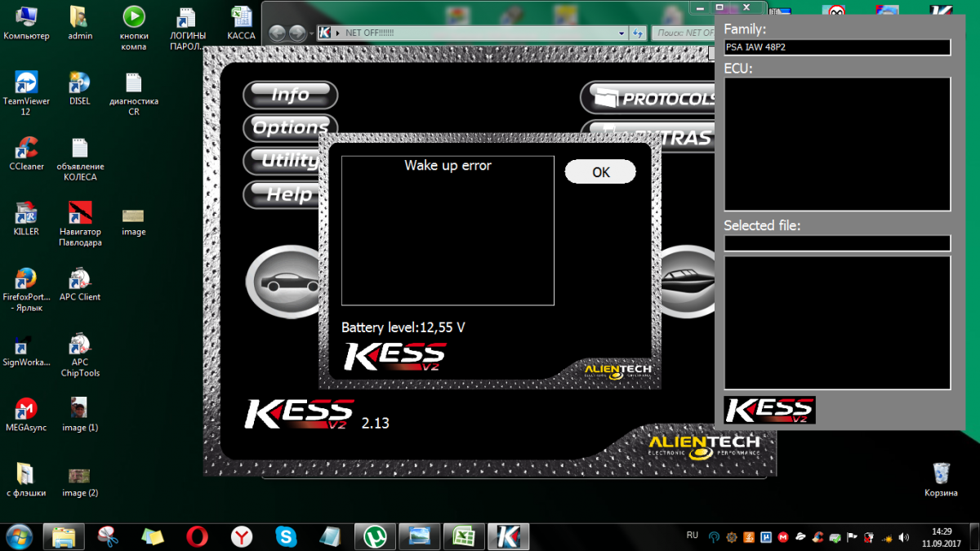The height and width of the screenshot is (551, 980).
Task: Open the NET OFF address bar dropdown
Action: click(x=621, y=33)
